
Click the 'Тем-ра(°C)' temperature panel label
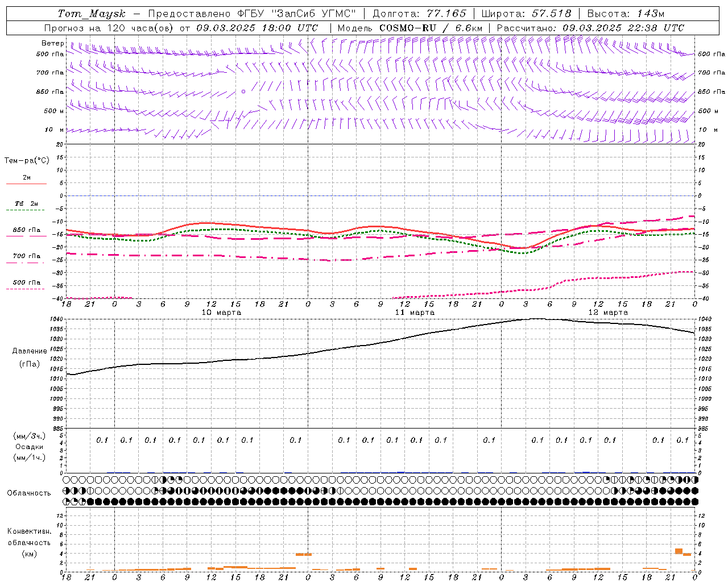pyautogui.click(x=27, y=161)
